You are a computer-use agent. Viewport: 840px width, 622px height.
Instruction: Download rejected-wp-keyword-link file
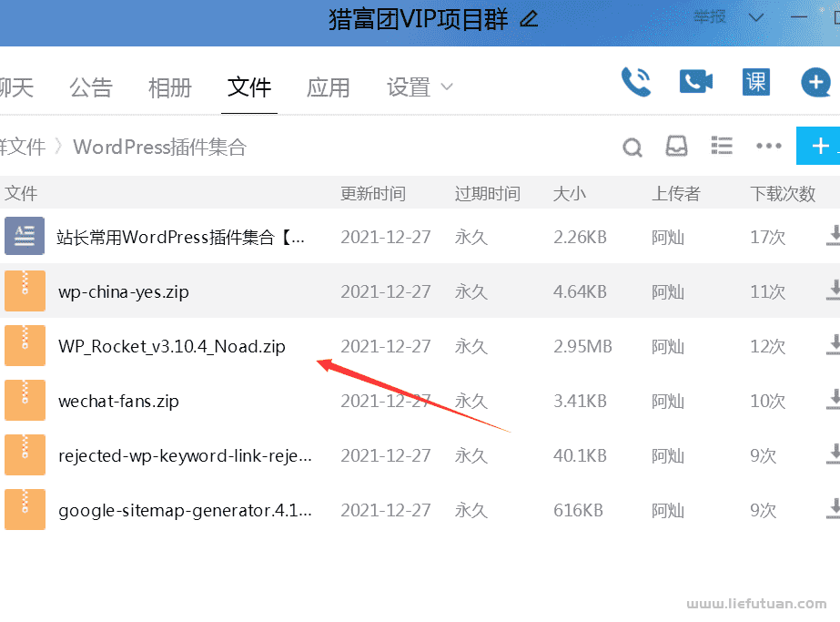(x=834, y=454)
